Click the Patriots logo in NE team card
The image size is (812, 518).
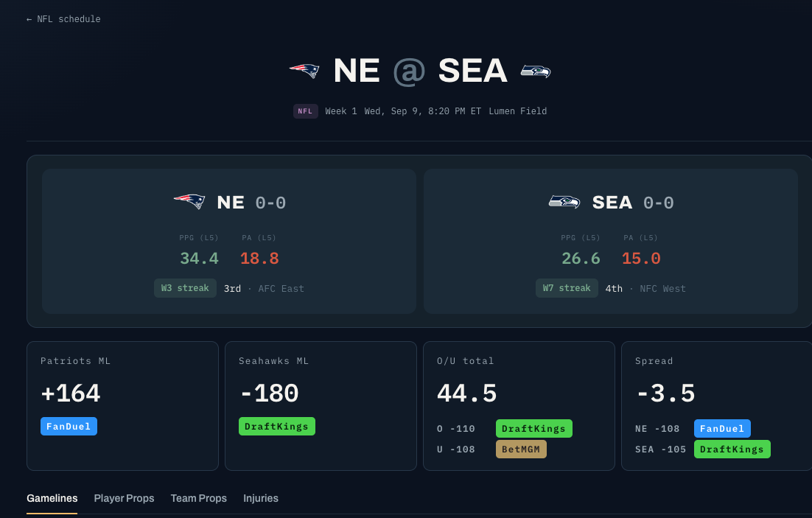coord(189,201)
